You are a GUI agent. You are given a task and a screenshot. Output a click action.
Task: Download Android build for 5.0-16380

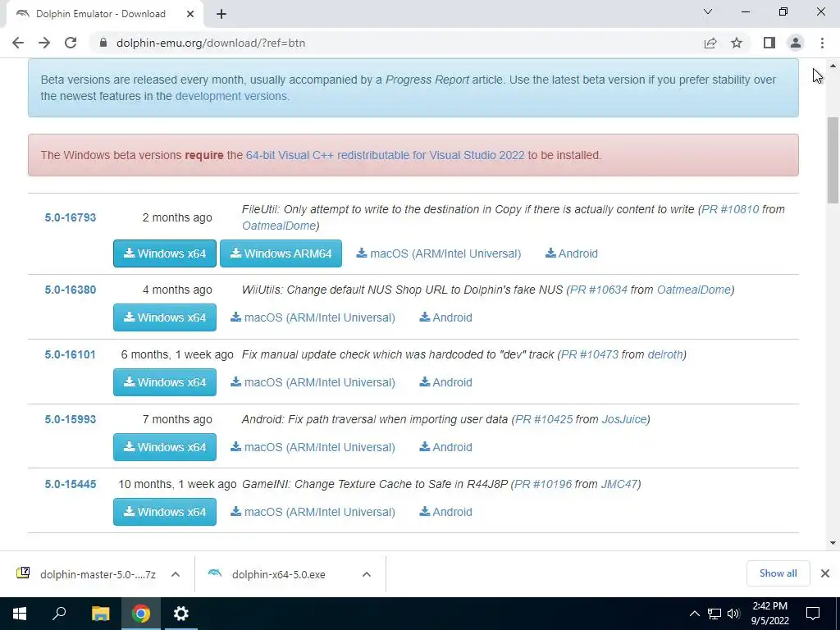pos(445,317)
